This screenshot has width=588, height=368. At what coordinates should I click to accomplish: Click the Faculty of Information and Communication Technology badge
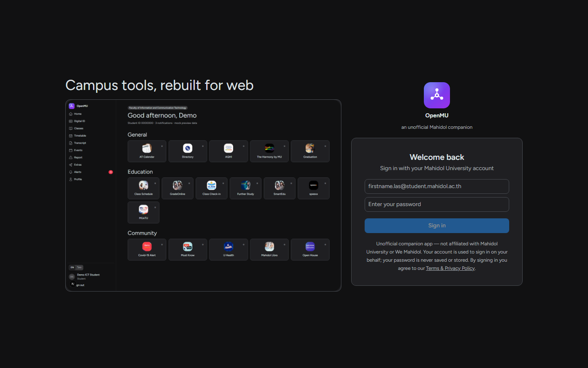point(158,108)
